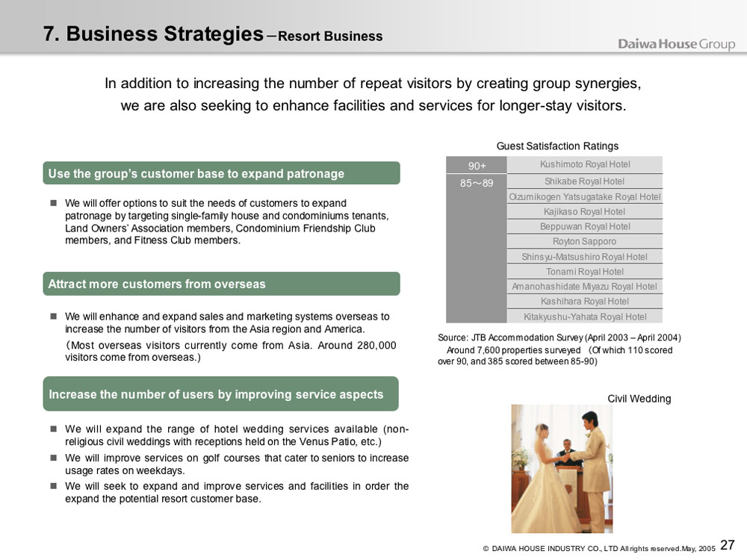Click the 'Resort Business' subtitle
Screen dimensions: 747x560
tap(330, 36)
